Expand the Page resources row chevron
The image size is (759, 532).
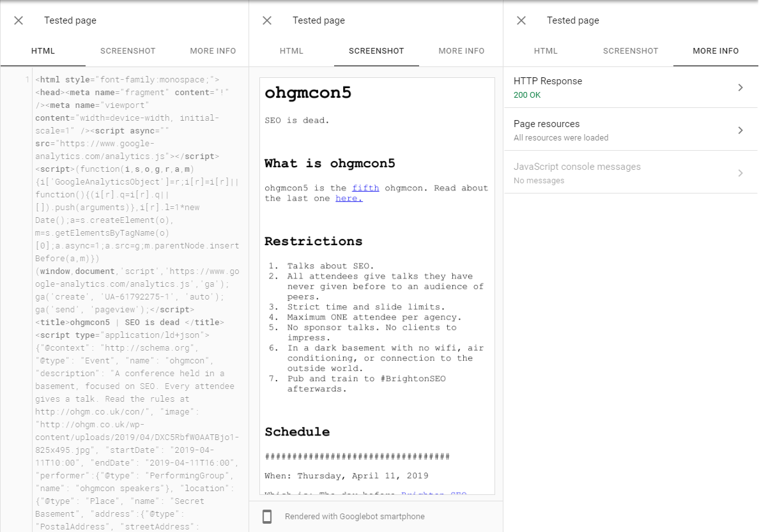tap(740, 130)
